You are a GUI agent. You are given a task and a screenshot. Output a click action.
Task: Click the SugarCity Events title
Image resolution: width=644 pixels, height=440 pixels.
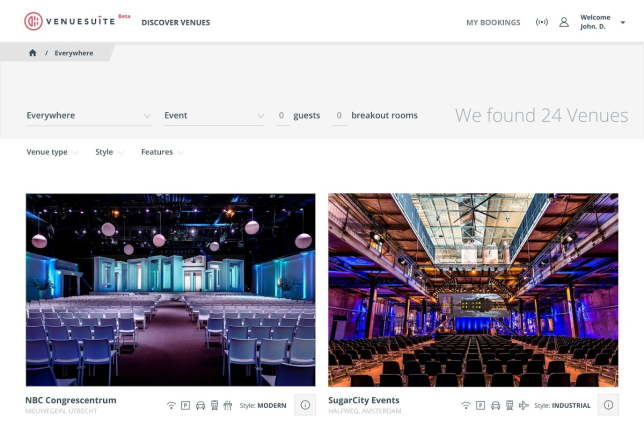pos(363,400)
